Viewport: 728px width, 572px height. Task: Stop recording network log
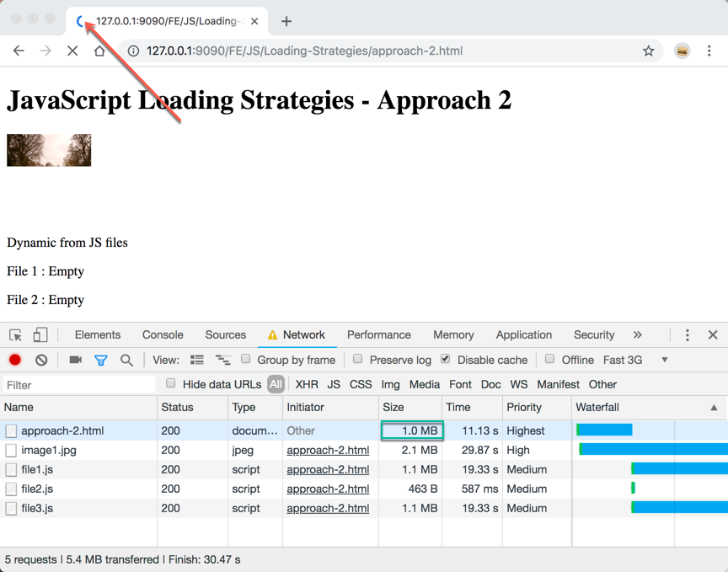pos(15,360)
